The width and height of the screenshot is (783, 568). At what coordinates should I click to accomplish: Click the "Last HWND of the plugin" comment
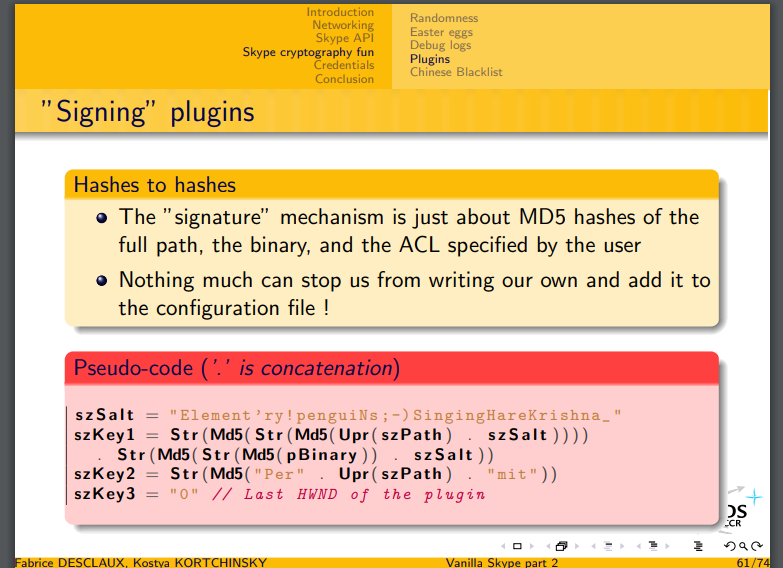click(349, 495)
